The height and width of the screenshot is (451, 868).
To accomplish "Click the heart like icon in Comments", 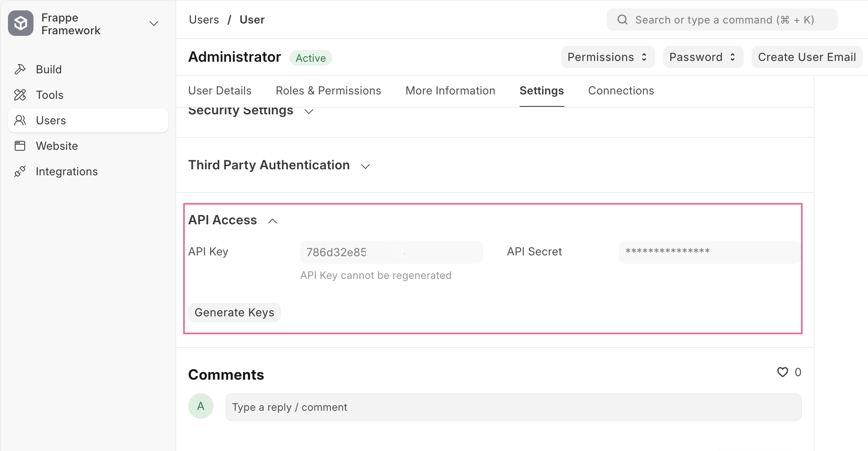I will coord(782,372).
